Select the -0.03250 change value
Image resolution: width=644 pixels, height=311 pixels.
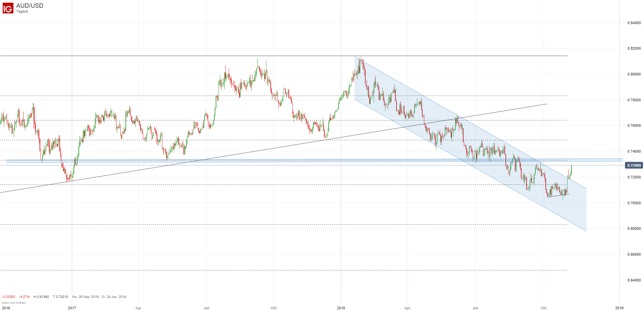click(8, 297)
